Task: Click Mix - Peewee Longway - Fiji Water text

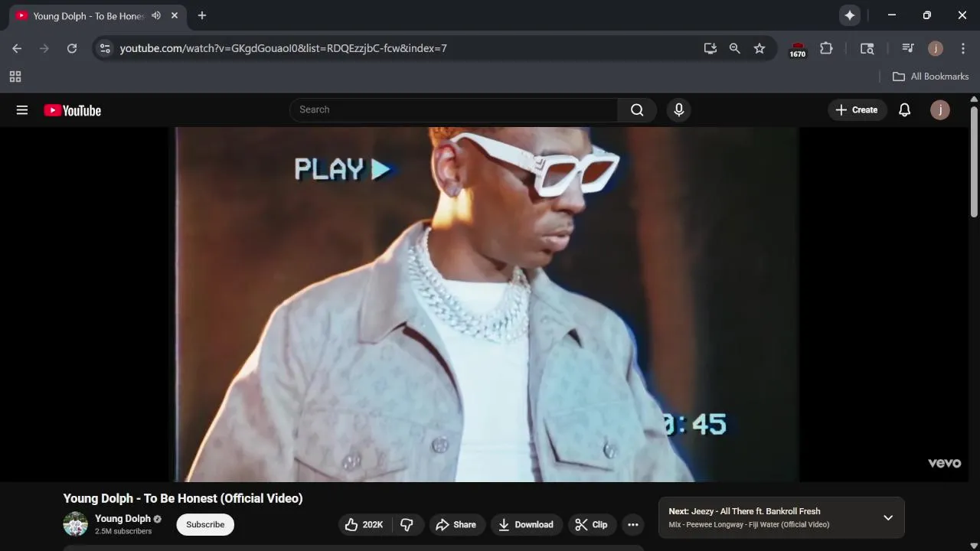Action: 749,525
